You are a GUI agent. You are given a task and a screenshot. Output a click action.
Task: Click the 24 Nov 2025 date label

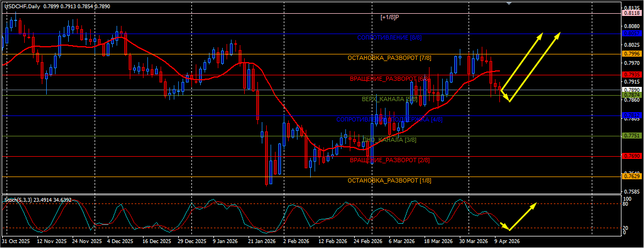[87, 242]
